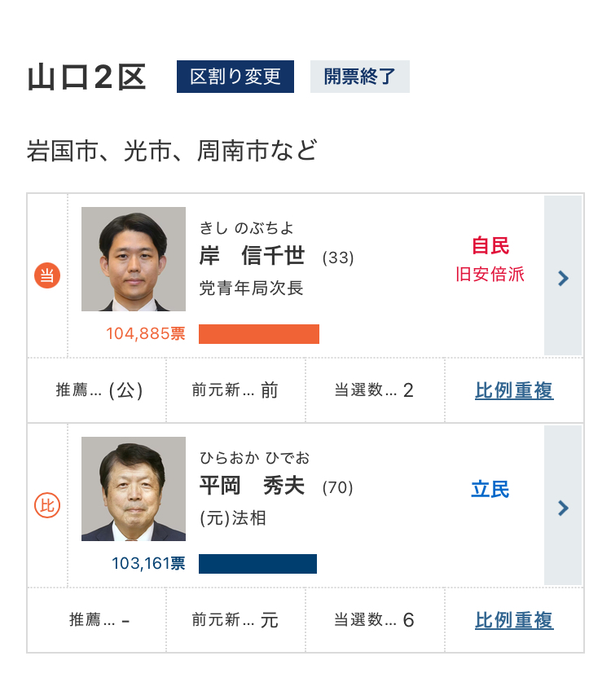
Task: Open 岸 信千世 candidate details chevron
Action: pos(563,277)
